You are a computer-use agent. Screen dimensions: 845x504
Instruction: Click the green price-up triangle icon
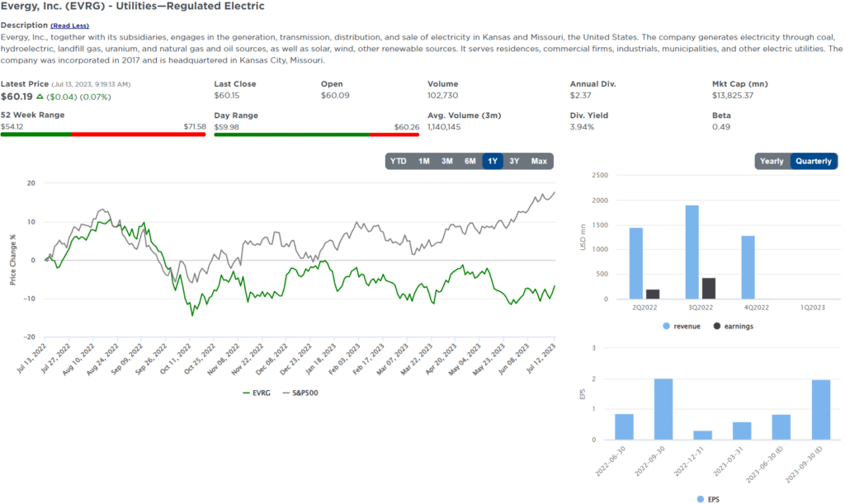tap(40, 97)
